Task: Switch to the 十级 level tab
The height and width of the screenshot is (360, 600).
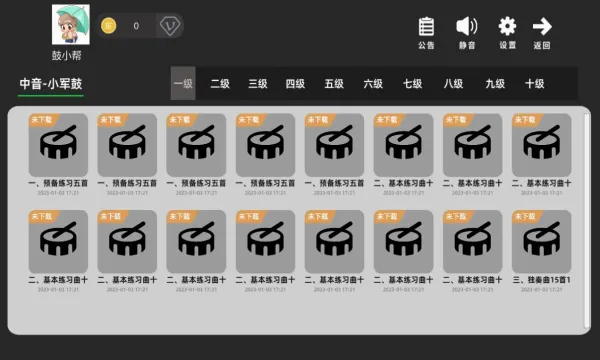Action: click(535, 83)
